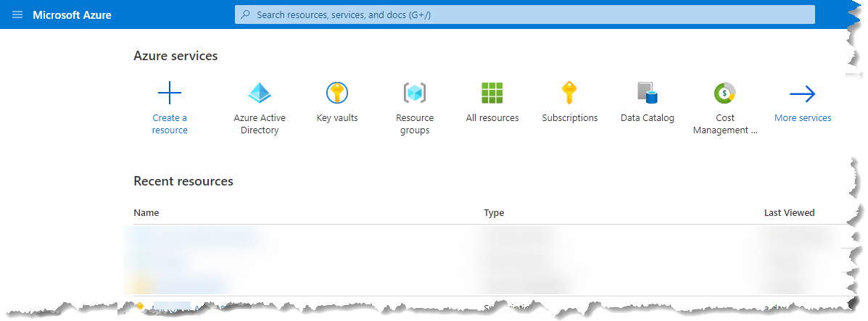Open the Subscriptions yellow key icon
This screenshot has height=321, width=868.
coord(570,93)
